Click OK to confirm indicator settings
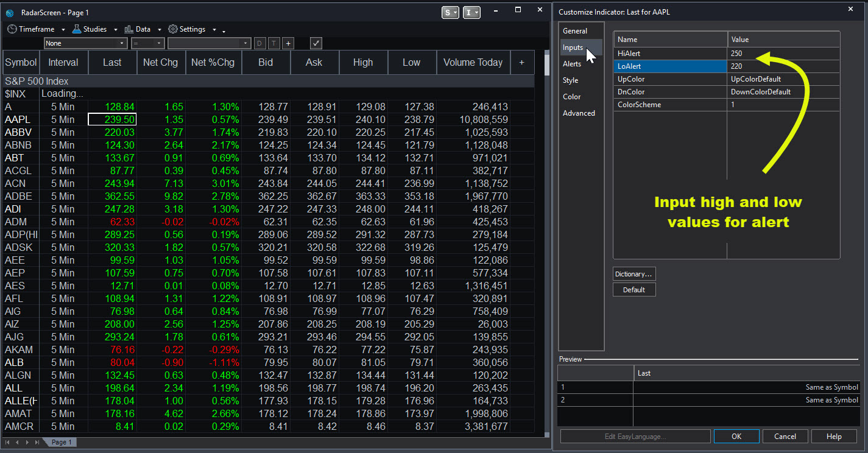This screenshot has width=868, height=453. point(736,436)
